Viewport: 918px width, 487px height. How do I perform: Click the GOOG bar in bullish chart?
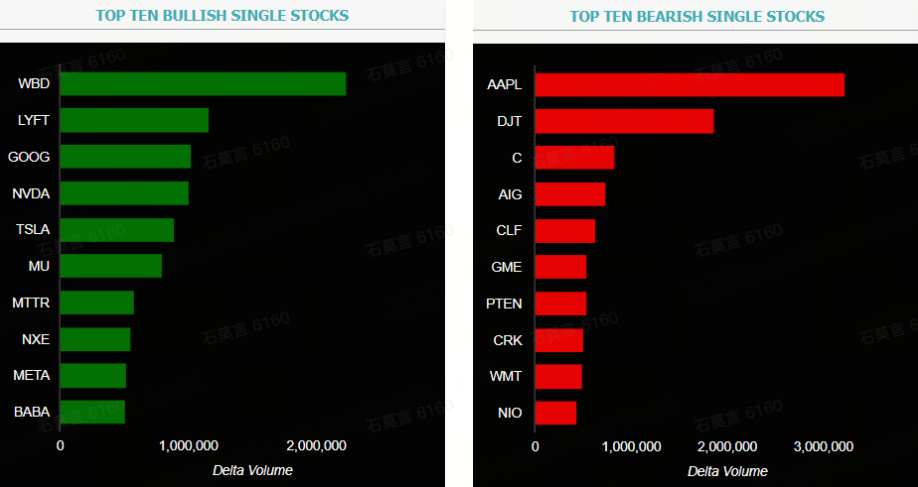pos(125,156)
